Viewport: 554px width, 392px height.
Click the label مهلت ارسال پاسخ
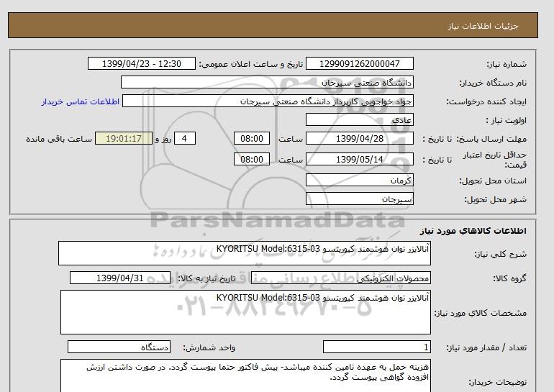491,139
